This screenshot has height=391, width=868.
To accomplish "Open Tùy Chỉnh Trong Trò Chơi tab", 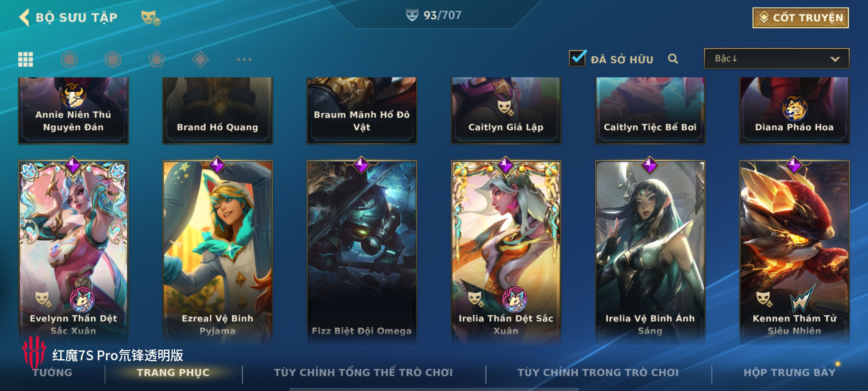I will (x=597, y=373).
